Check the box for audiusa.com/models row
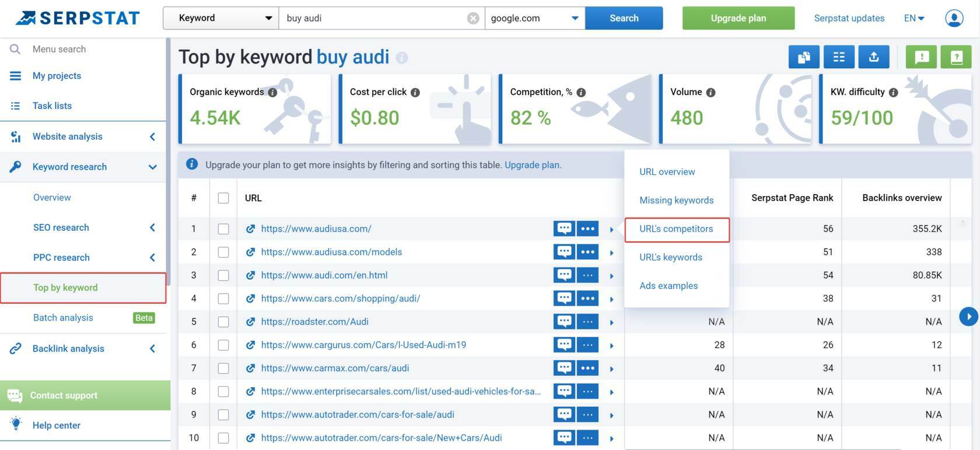 point(223,252)
